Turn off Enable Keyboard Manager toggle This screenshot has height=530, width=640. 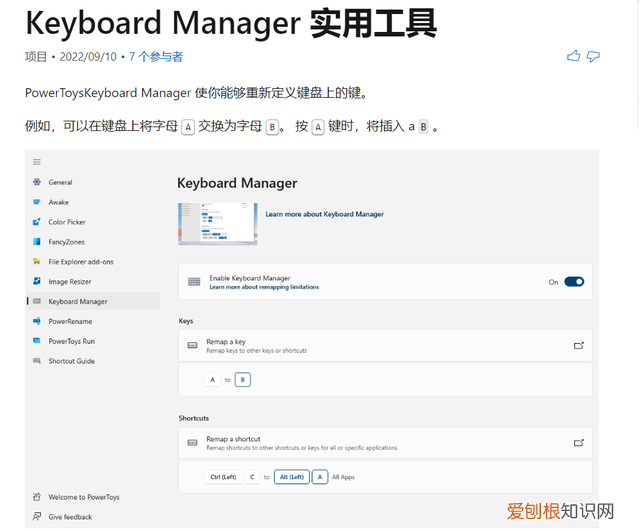[x=574, y=282]
